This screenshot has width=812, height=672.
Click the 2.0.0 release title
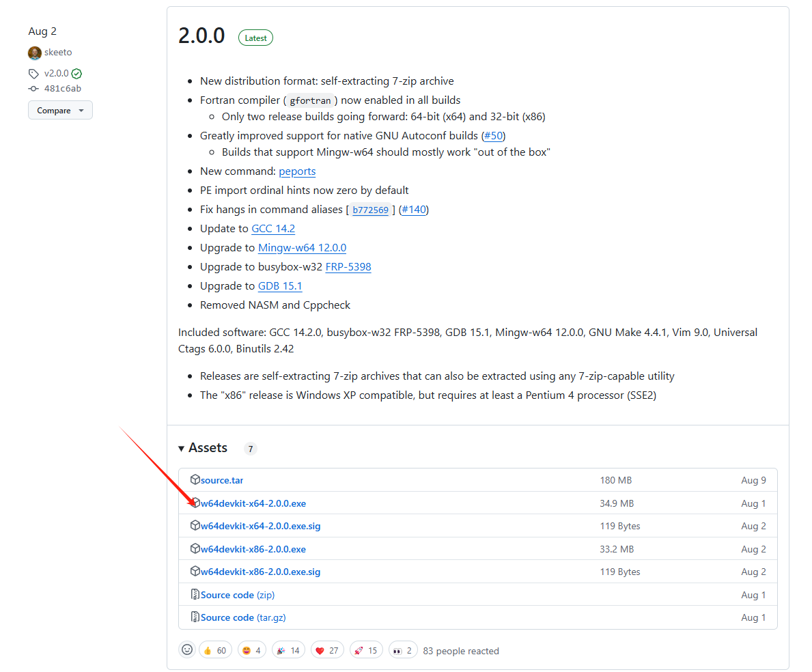pyautogui.click(x=201, y=36)
